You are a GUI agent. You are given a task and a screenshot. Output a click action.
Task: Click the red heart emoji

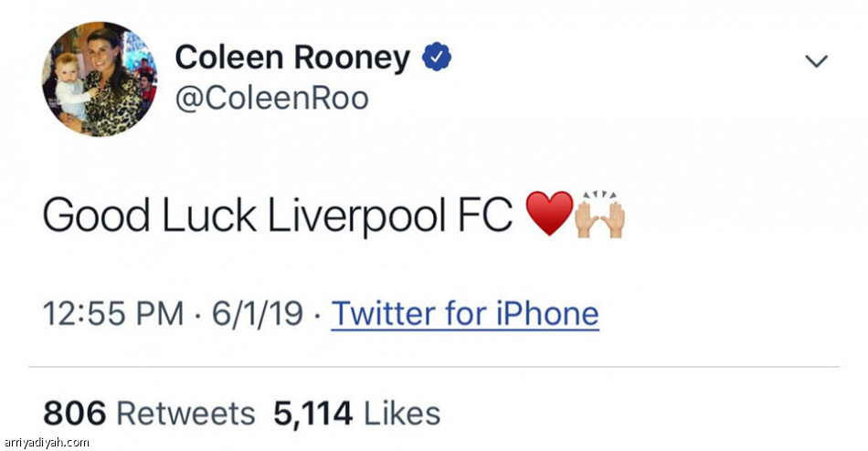[549, 213]
